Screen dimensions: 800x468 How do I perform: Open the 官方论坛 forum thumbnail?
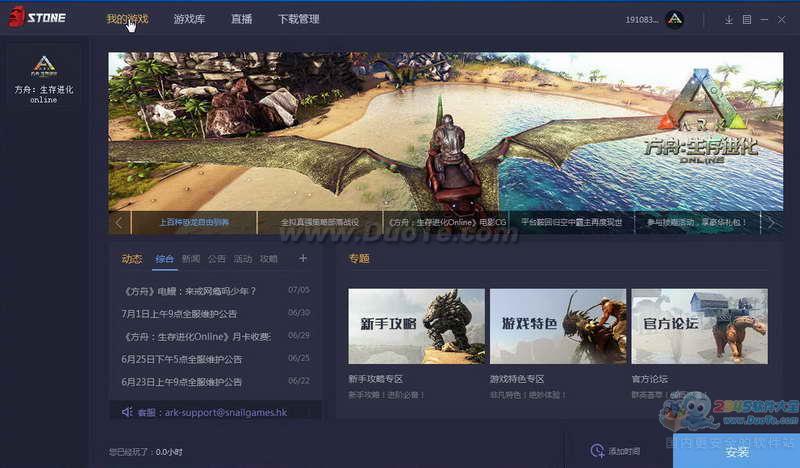700,326
